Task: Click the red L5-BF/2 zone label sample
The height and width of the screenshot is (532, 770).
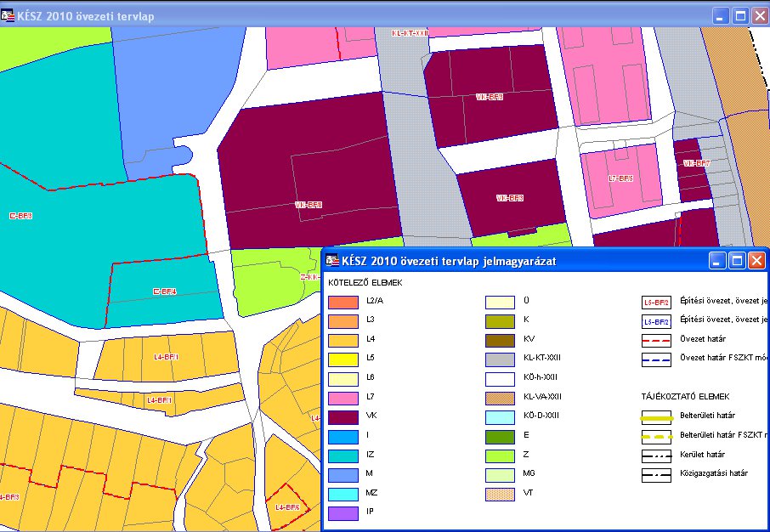Action: tap(657, 301)
